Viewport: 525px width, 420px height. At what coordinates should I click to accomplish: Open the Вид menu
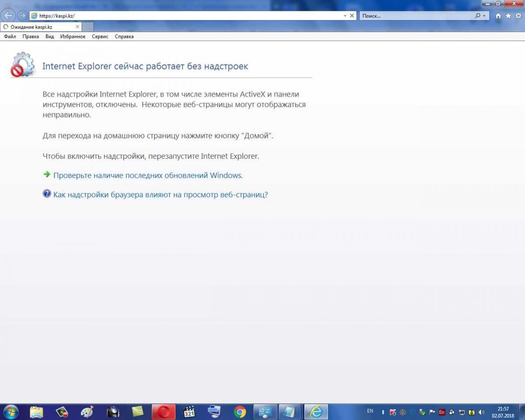49,37
